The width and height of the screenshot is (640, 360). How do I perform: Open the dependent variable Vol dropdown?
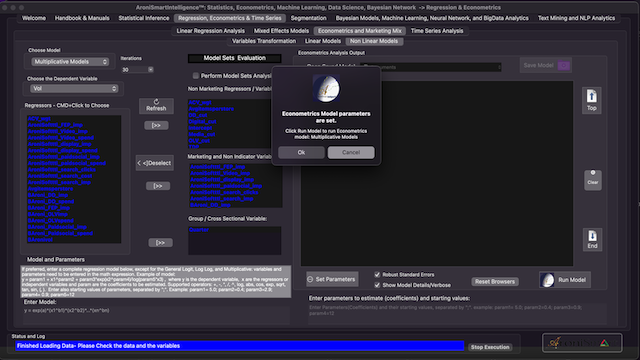[74, 88]
